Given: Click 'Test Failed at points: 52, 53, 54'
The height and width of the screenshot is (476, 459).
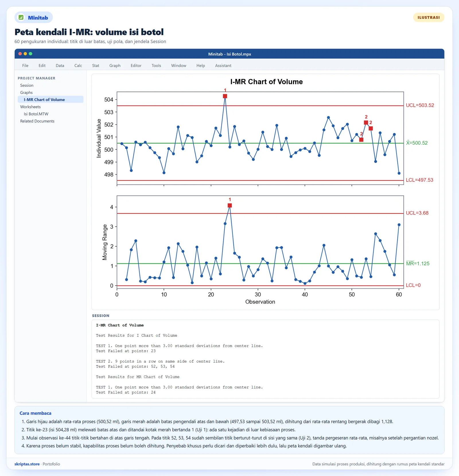Looking at the screenshot, I should [135, 367].
